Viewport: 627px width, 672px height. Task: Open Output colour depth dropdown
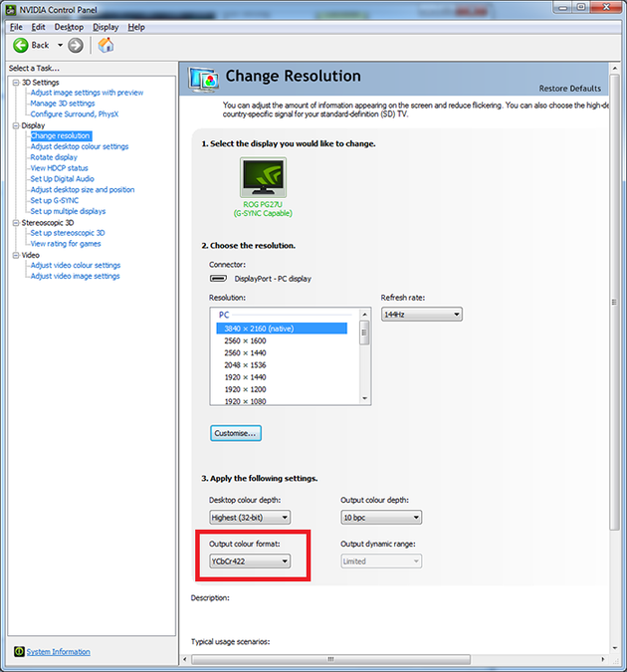(381, 518)
